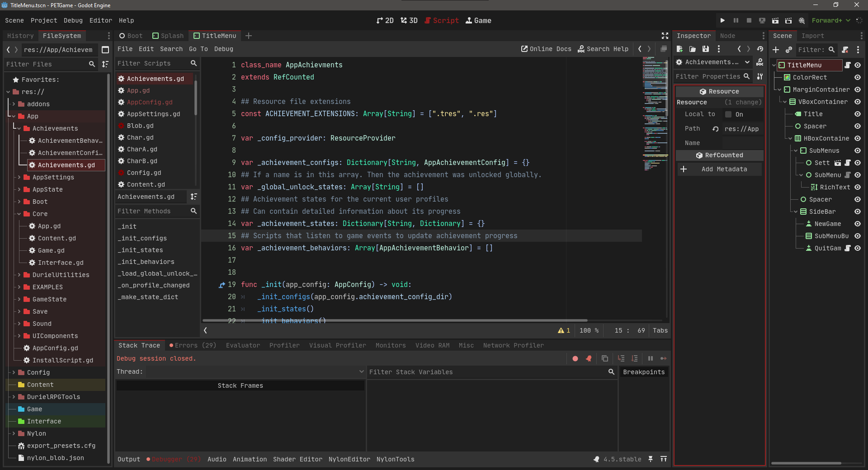Click the Online Docs button
The width and height of the screenshot is (868, 470).
[546, 49]
